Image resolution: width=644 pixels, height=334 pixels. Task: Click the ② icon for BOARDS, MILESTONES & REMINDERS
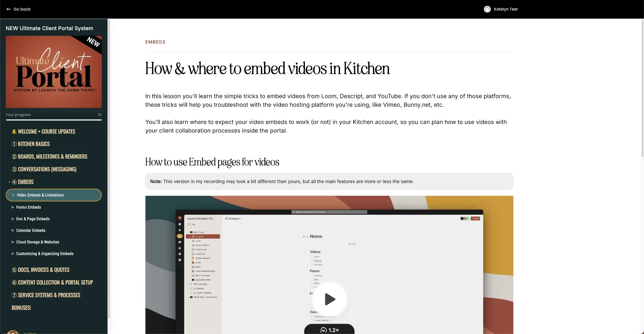[14, 157]
